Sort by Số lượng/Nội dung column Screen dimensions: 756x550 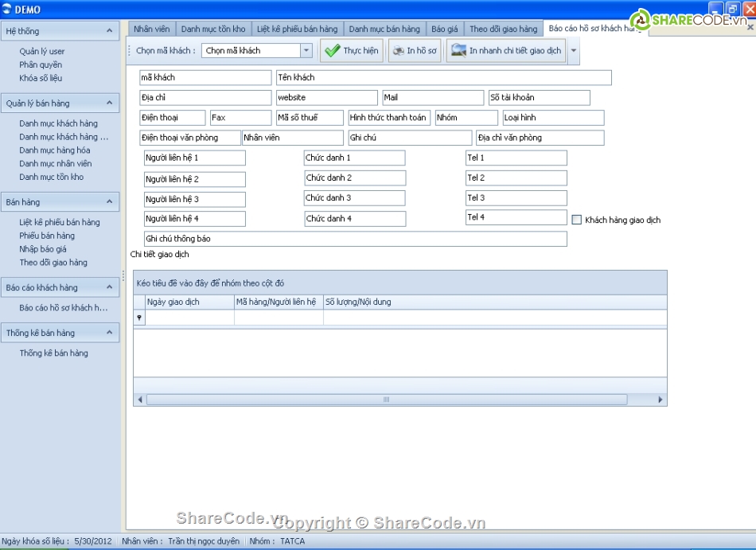click(495, 302)
